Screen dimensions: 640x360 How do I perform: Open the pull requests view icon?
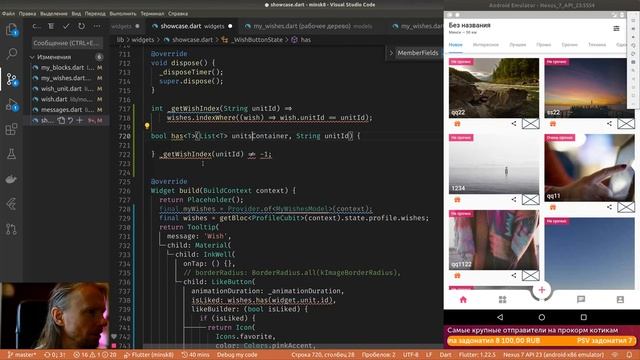[x=11, y=229]
